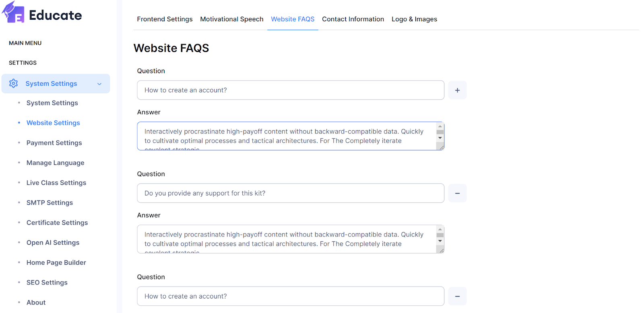The width and height of the screenshot is (644, 313).
Task: Go to SMTP Settings
Action: tap(50, 202)
